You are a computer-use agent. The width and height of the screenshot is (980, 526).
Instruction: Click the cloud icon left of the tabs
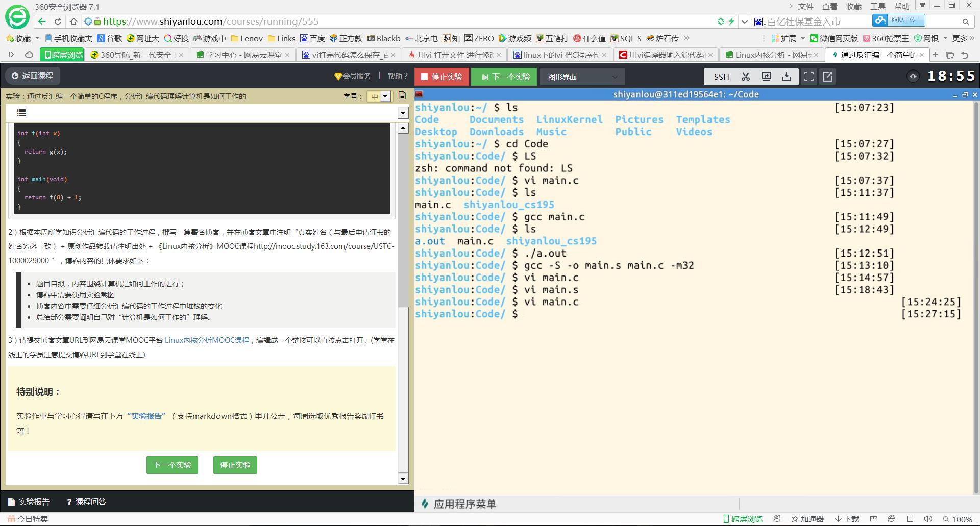[x=29, y=55]
